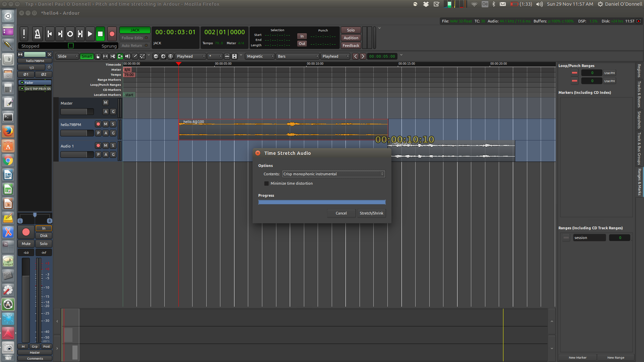Image resolution: width=644 pixels, height=362 pixels.
Task: Open the Bars snap-to dropdown
Action: coord(298,56)
